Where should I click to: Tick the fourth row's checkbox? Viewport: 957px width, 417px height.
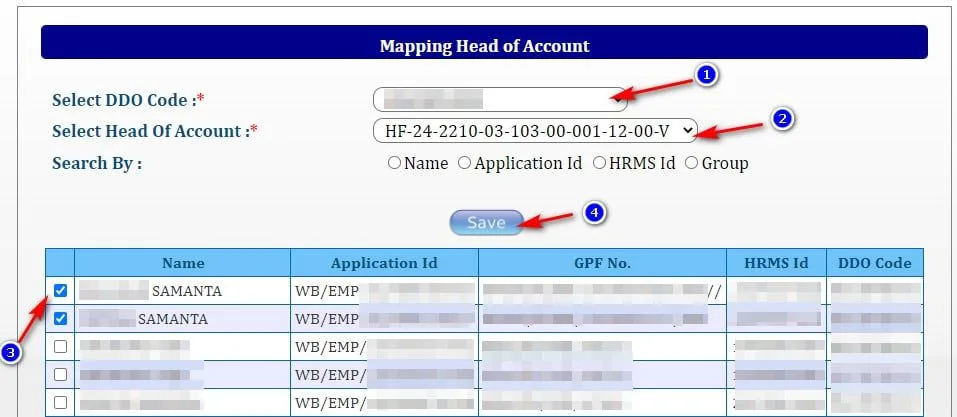pos(60,374)
